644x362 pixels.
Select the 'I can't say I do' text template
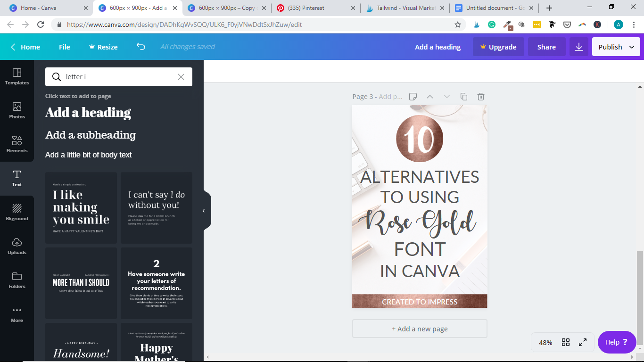(x=157, y=208)
